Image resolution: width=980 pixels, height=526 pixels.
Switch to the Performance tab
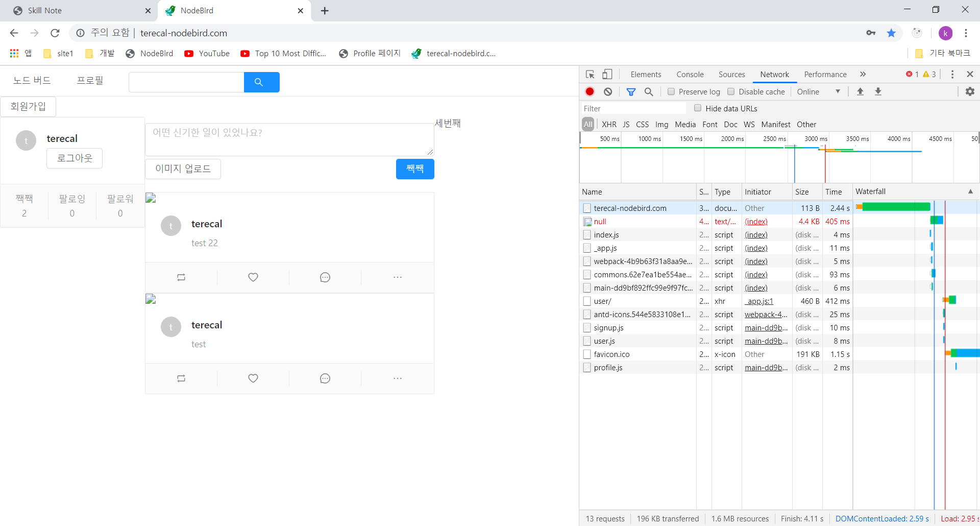(x=825, y=75)
